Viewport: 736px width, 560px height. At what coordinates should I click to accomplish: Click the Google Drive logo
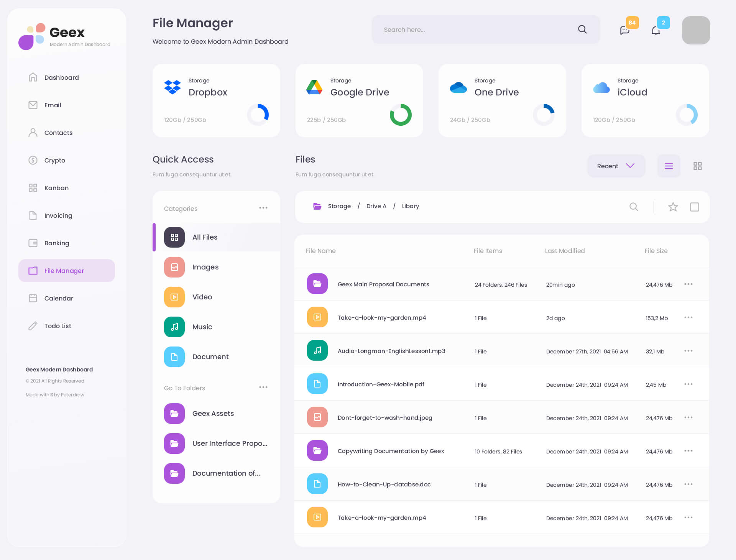(314, 87)
